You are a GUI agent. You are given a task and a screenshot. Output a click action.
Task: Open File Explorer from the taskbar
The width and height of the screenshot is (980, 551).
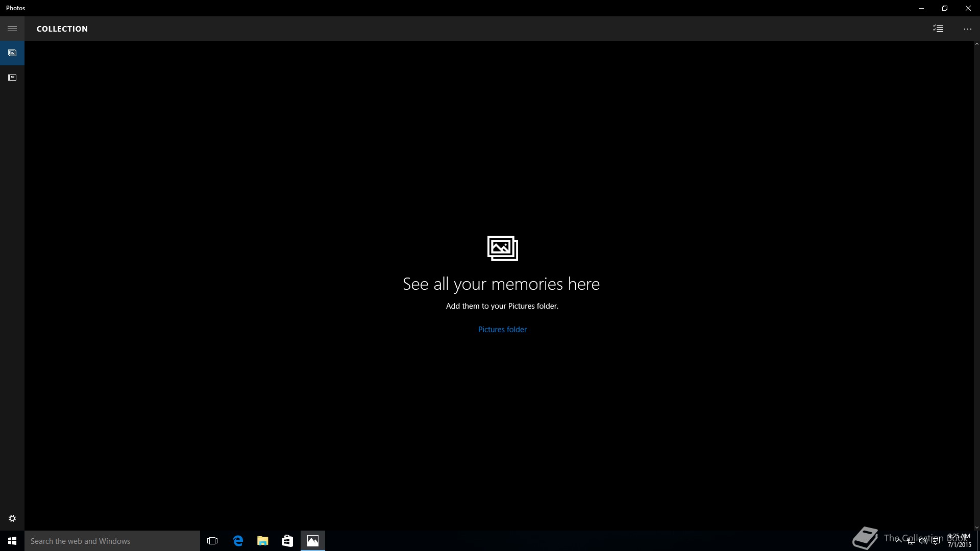(263, 541)
